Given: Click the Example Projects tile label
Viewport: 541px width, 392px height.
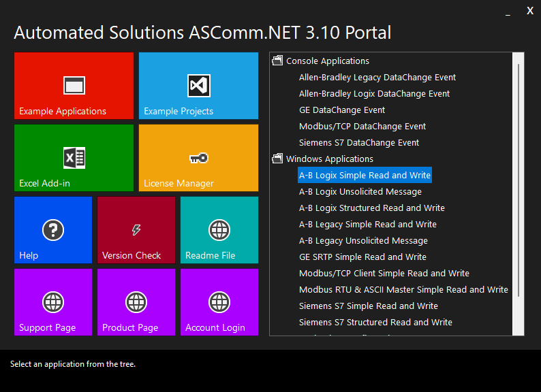Looking at the screenshot, I should [x=179, y=111].
